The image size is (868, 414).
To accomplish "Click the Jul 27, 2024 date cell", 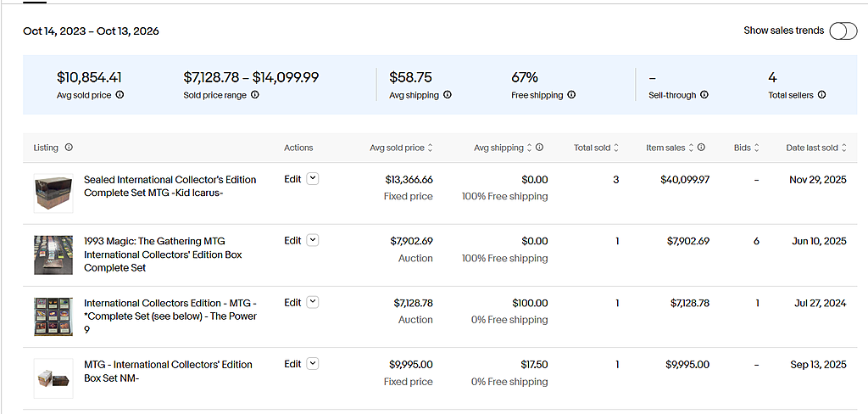I will 820,303.
